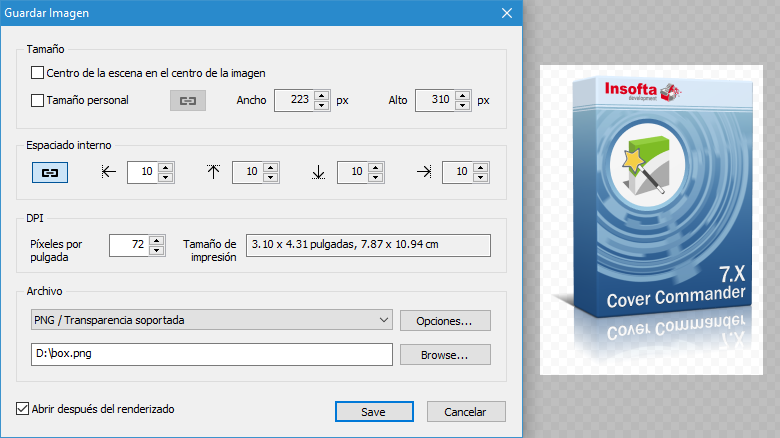Screen dimensions: 780x438
Task: Click the Tamaño de impresión field
Action: (368, 245)
